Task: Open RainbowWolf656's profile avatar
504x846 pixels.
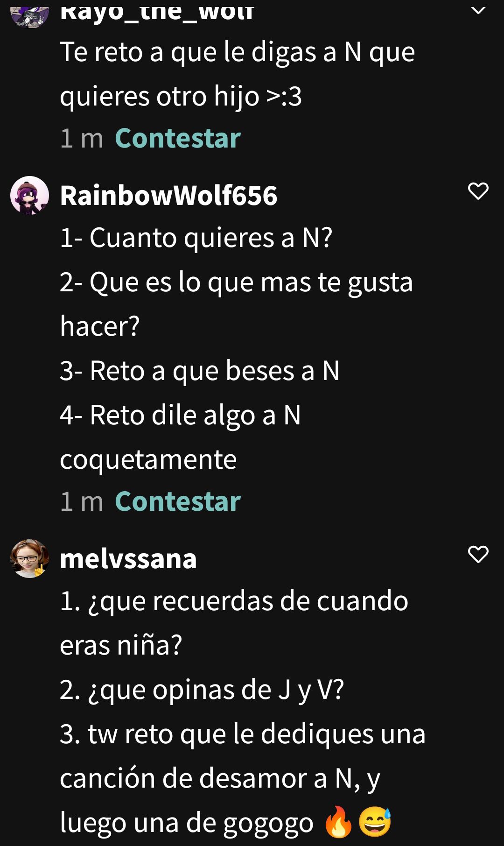Action: 30,195
